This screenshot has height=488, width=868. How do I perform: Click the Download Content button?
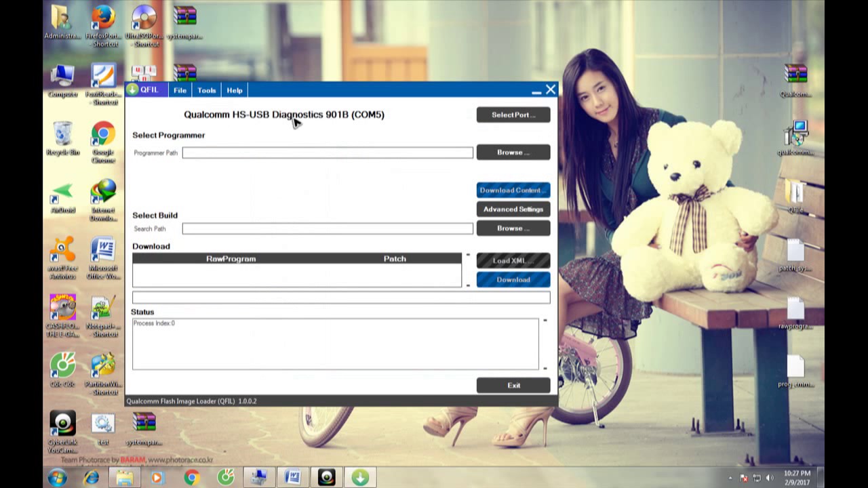click(x=513, y=190)
